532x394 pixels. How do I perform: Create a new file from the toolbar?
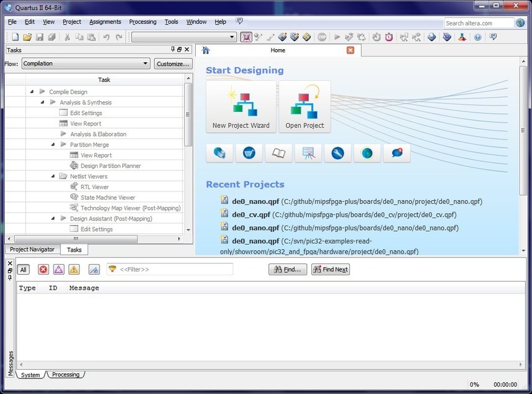16,37
